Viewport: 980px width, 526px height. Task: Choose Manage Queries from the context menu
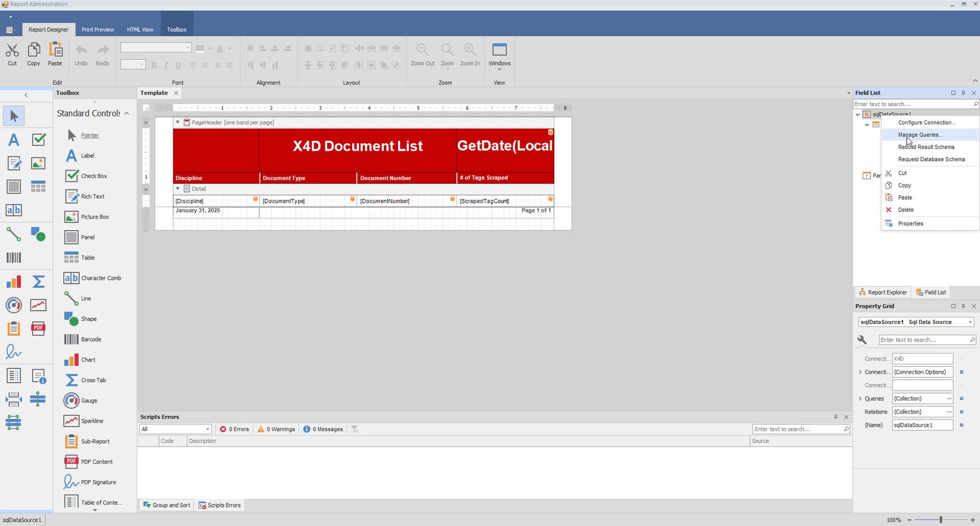pyautogui.click(x=920, y=135)
